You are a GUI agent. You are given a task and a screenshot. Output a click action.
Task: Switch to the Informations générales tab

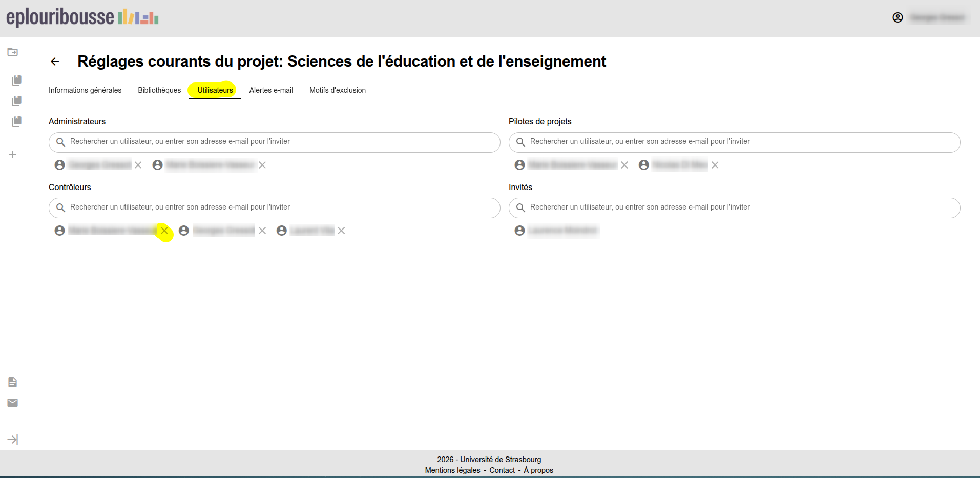(85, 90)
